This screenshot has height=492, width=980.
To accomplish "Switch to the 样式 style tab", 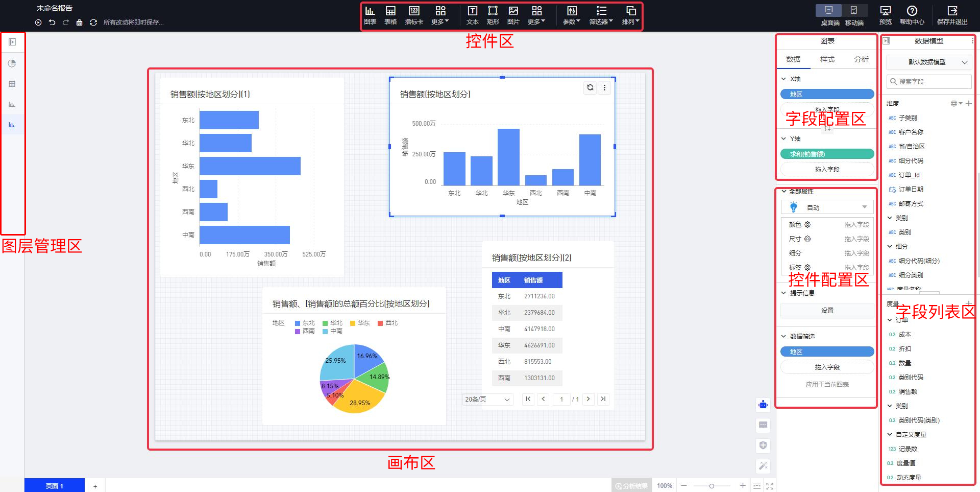I will click(x=827, y=59).
